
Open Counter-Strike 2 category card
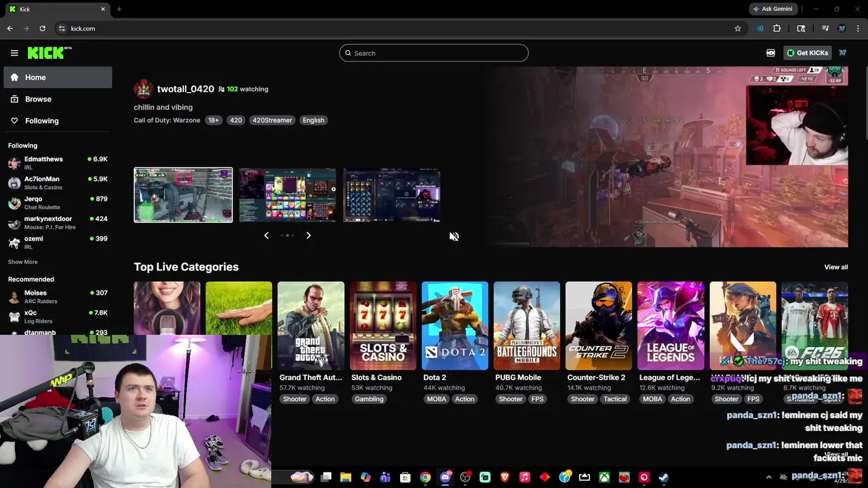[x=599, y=326]
